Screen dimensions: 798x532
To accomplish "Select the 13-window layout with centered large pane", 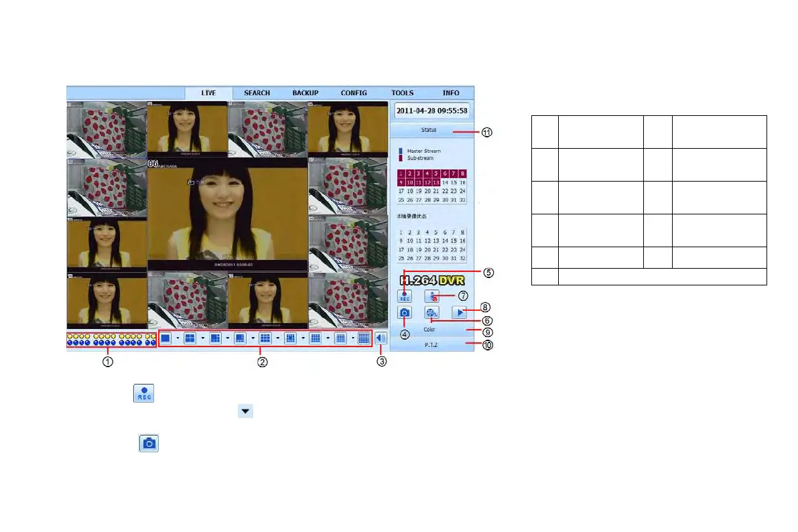I will coord(290,338).
